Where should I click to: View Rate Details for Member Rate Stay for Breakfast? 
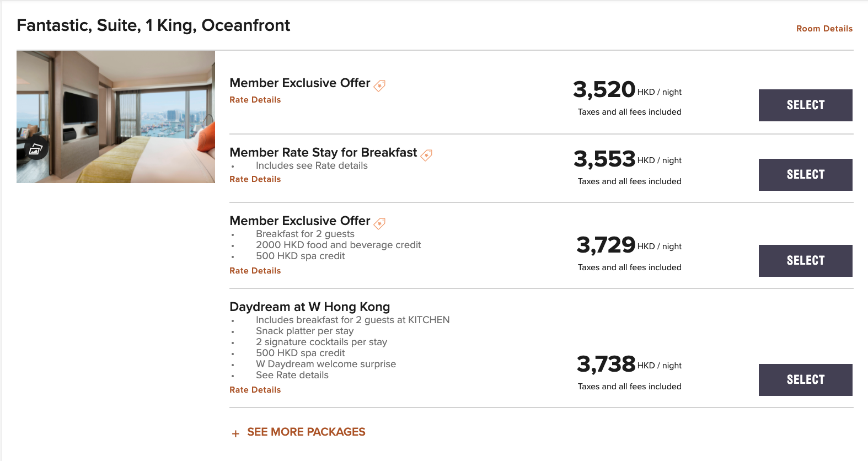coord(255,179)
